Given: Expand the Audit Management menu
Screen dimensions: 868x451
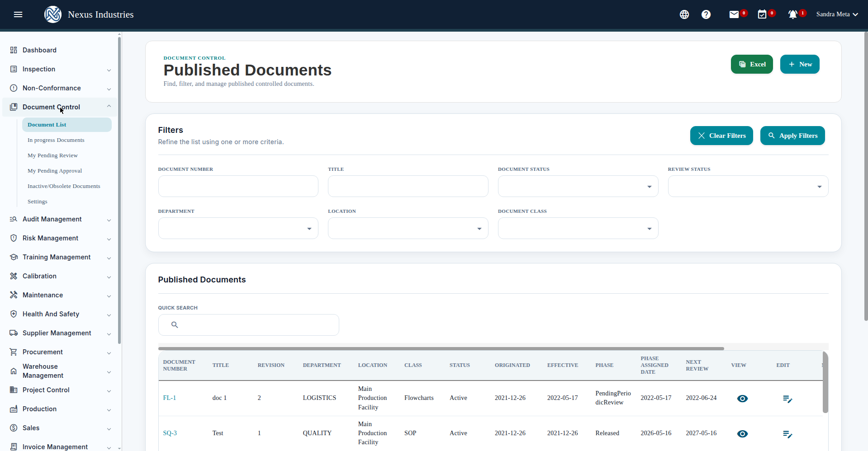Looking at the screenshot, I should coord(60,219).
